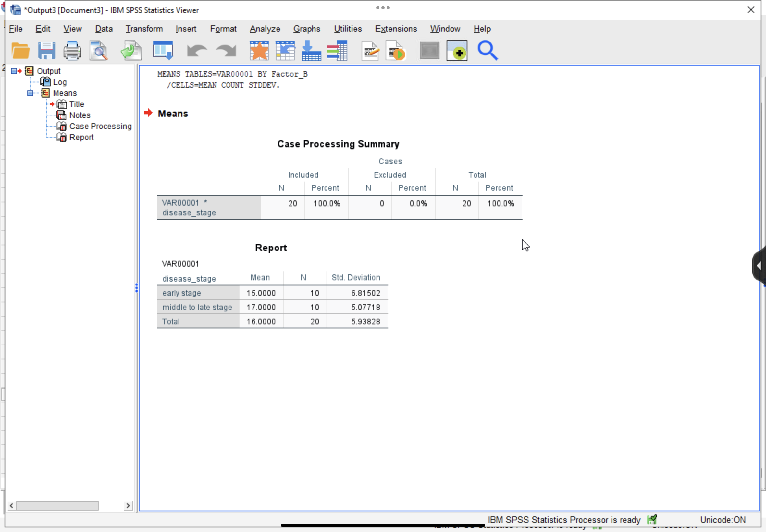Select the Find magnifier tool
Viewport: 766px width, 532px height.
487,50
